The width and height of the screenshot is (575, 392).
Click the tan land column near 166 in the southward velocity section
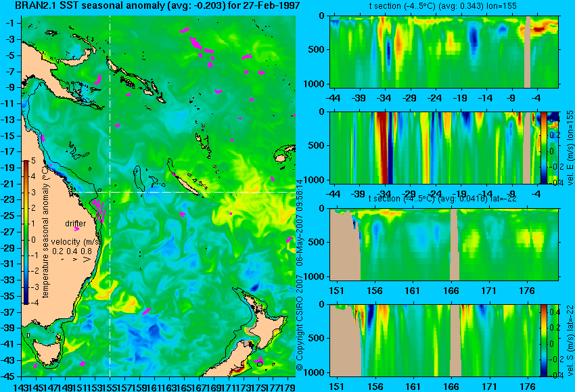point(455,341)
